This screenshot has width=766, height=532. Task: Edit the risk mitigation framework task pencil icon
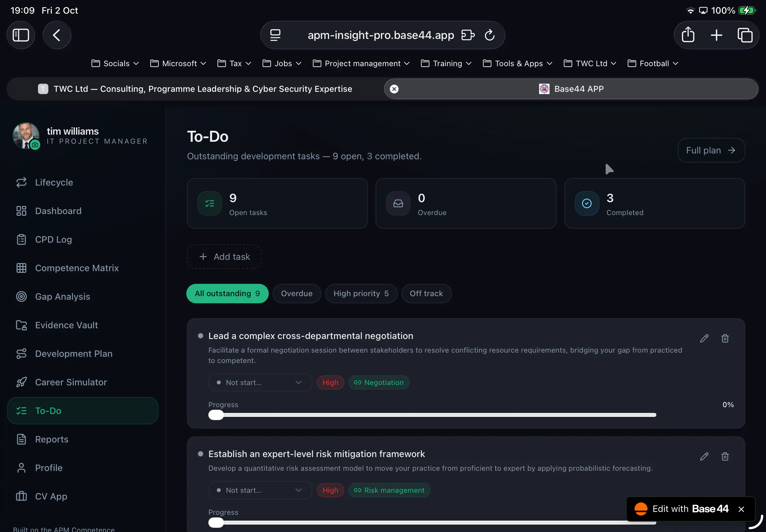[704, 456]
